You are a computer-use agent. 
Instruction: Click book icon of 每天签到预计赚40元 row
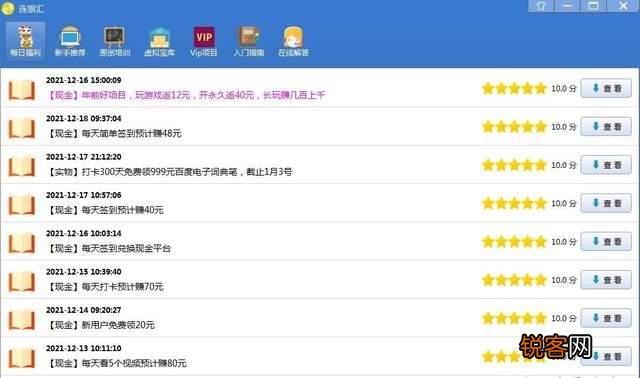22,205
